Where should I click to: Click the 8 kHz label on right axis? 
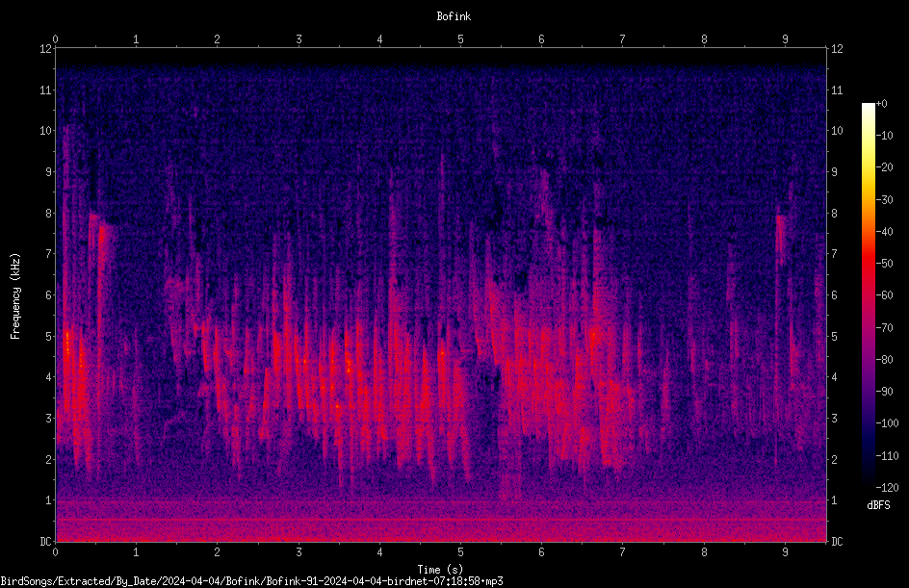click(835, 214)
